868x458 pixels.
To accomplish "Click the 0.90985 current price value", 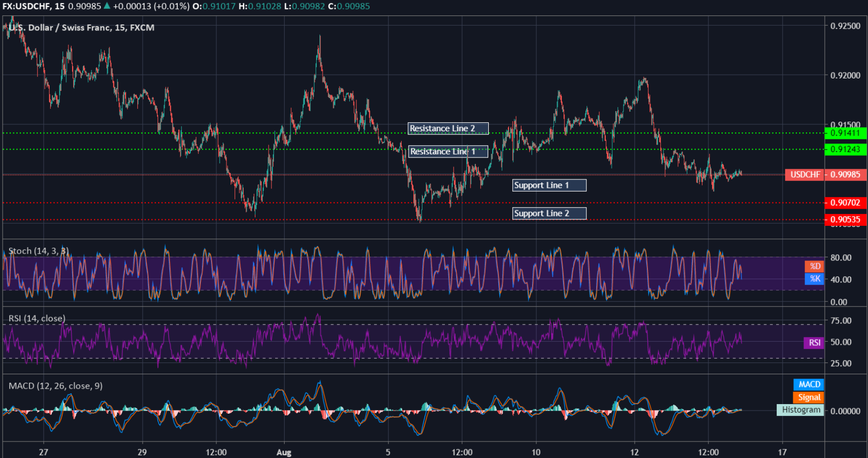I will [x=846, y=175].
